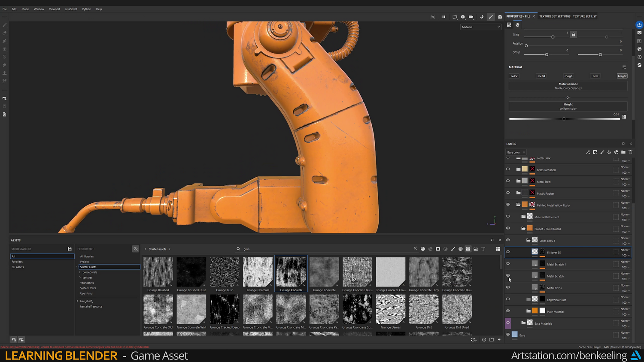Toggle the nrm channel button

[595, 76]
